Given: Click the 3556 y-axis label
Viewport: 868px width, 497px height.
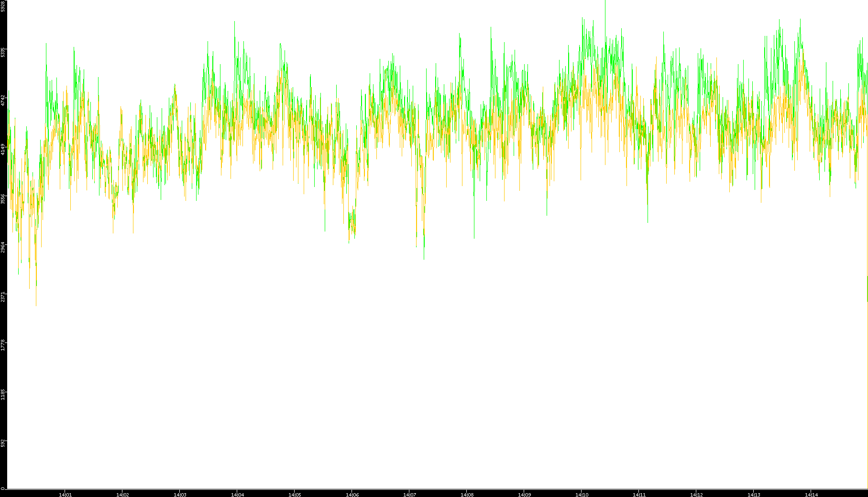Looking at the screenshot, I should pos(3,199).
